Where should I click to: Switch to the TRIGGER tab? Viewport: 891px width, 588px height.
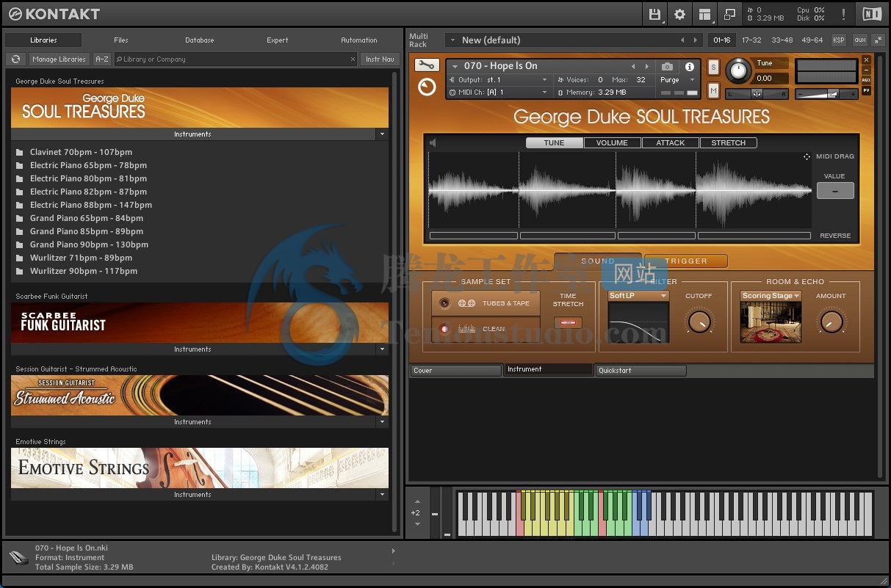point(685,261)
